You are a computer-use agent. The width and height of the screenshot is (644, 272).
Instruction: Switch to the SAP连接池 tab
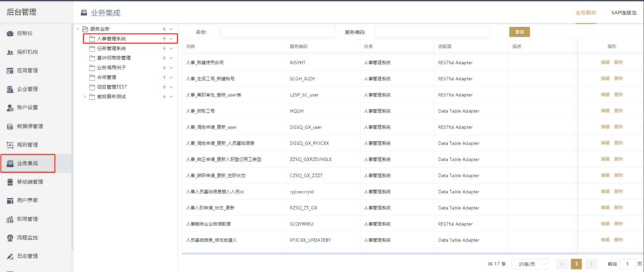click(624, 12)
